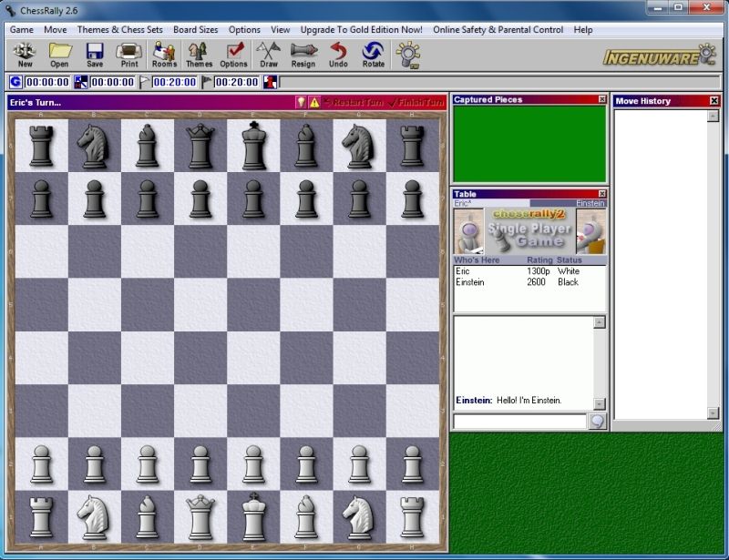Click the red pawn icon in clock bar
The image size is (729, 560).
pyautogui.click(x=270, y=82)
